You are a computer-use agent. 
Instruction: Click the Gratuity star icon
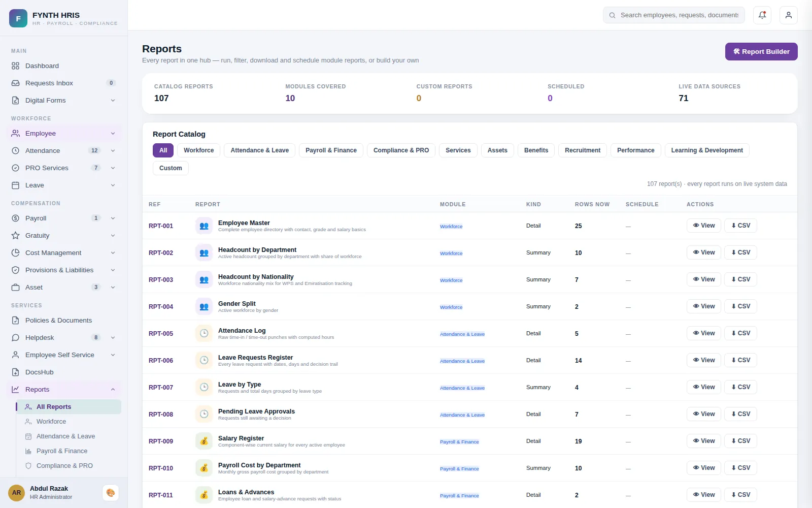click(x=15, y=236)
